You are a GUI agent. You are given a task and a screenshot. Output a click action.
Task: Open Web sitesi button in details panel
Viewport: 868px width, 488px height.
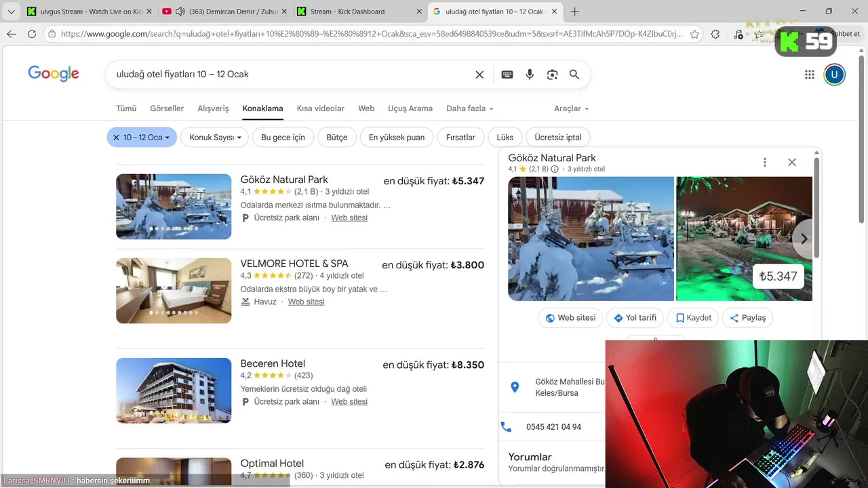point(570,318)
